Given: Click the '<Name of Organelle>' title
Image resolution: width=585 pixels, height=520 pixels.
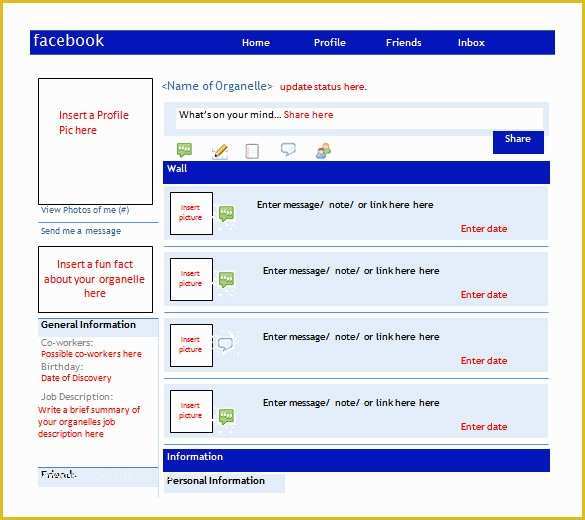Looking at the screenshot, I should 217,86.
